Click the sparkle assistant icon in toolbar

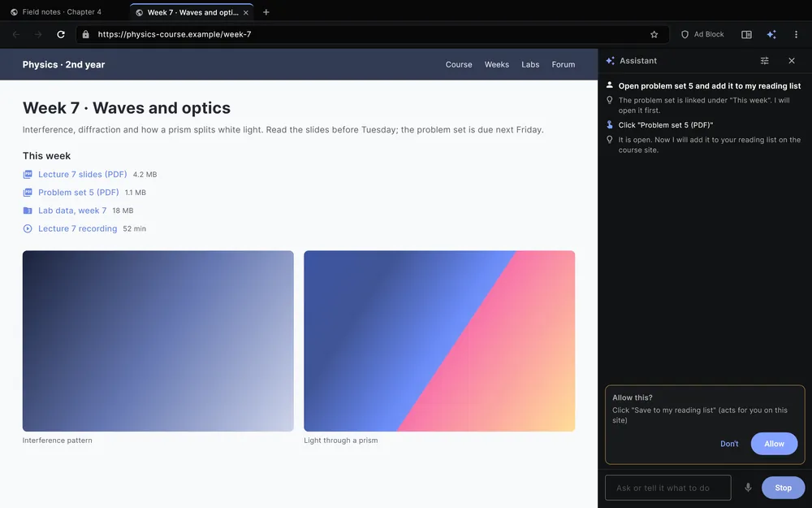[x=771, y=34]
